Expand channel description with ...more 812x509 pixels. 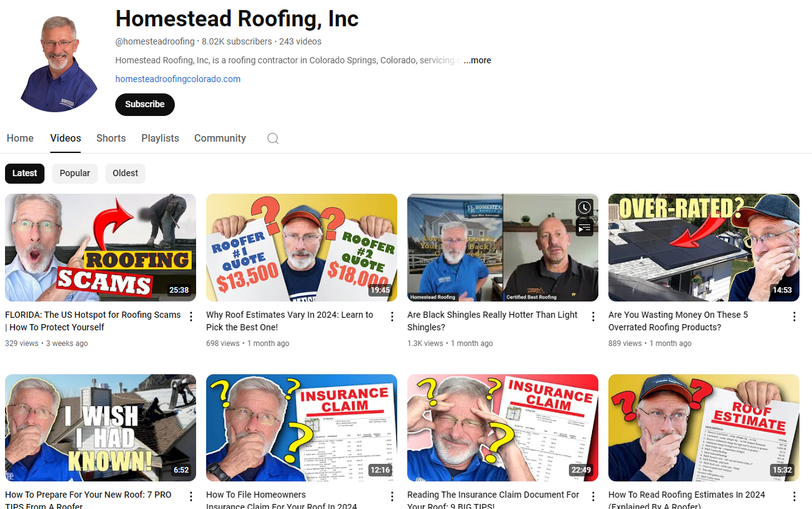(x=477, y=60)
